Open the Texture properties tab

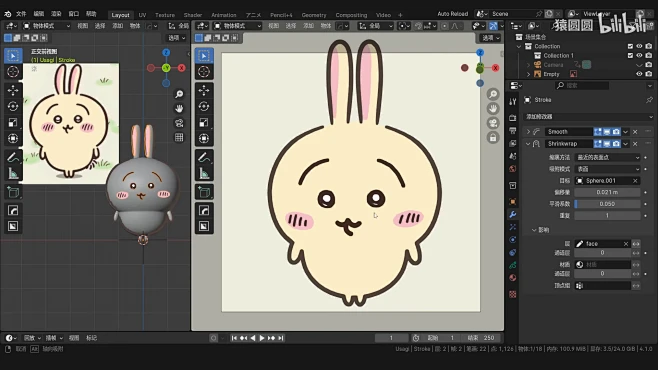512,294
